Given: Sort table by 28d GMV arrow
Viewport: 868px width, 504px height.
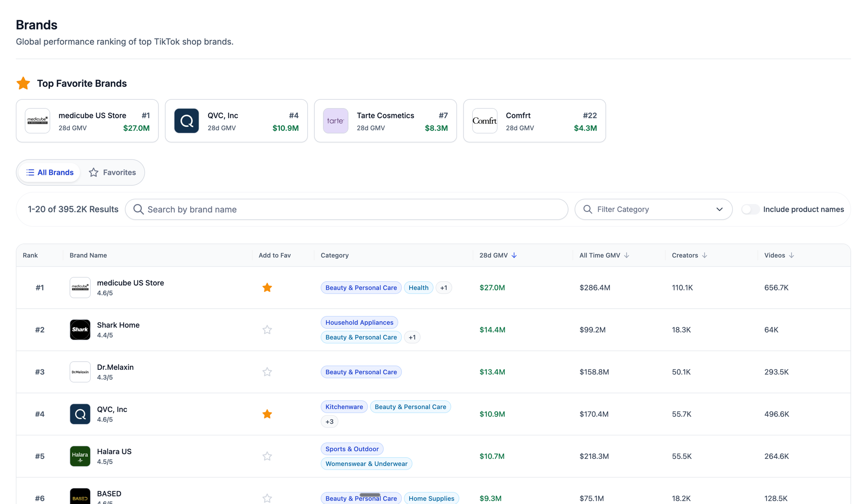Looking at the screenshot, I should coord(514,255).
